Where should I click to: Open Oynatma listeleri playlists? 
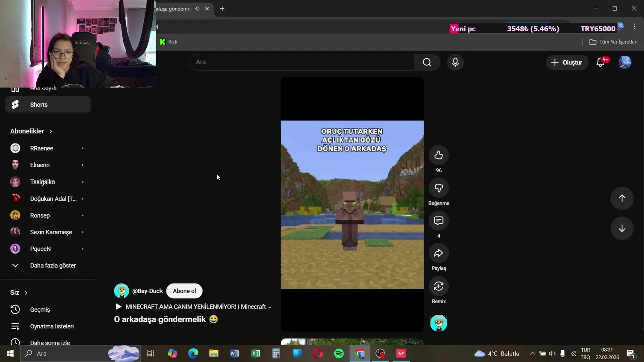tap(48, 326)
